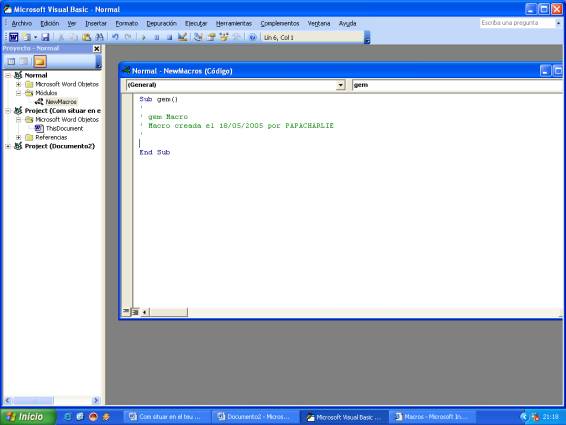566x425 pixels.
Task: Click the Break (pause) toolbar icon
Action: [x=157, y=37]
